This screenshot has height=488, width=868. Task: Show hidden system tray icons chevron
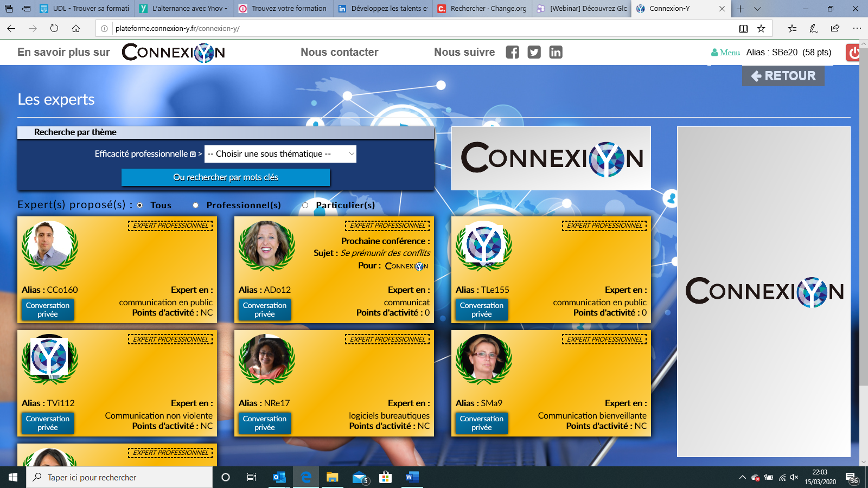point(742,477)
